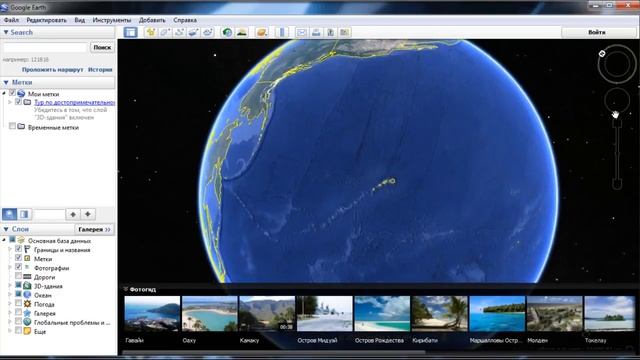Toggle sunlight across the landscape icon
The width and height of the screenshot is (640, 360).
click(242, 32)
